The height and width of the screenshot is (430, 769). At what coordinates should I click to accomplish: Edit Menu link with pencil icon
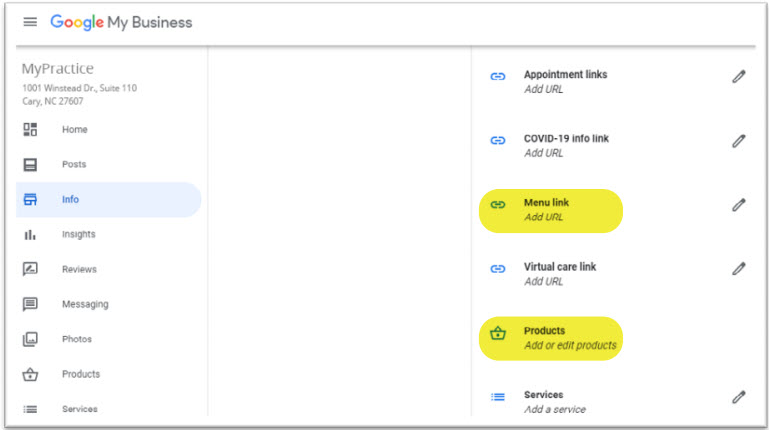[x=739, y=205]
